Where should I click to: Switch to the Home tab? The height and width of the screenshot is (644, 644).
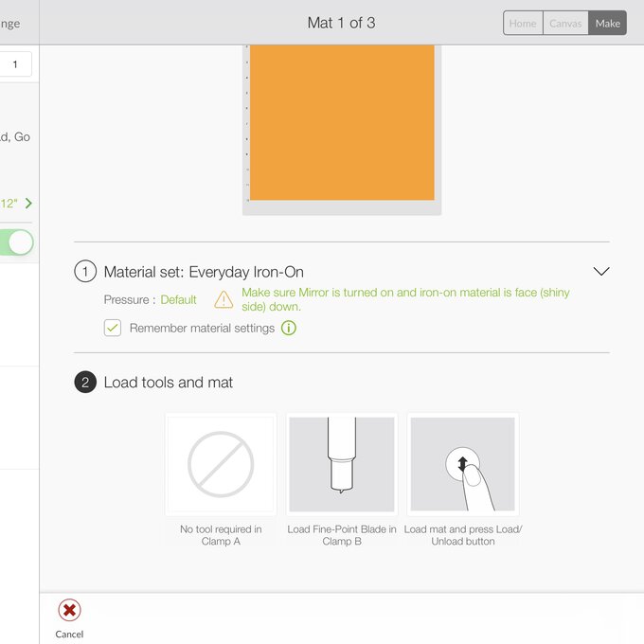[x=523, y=23]
